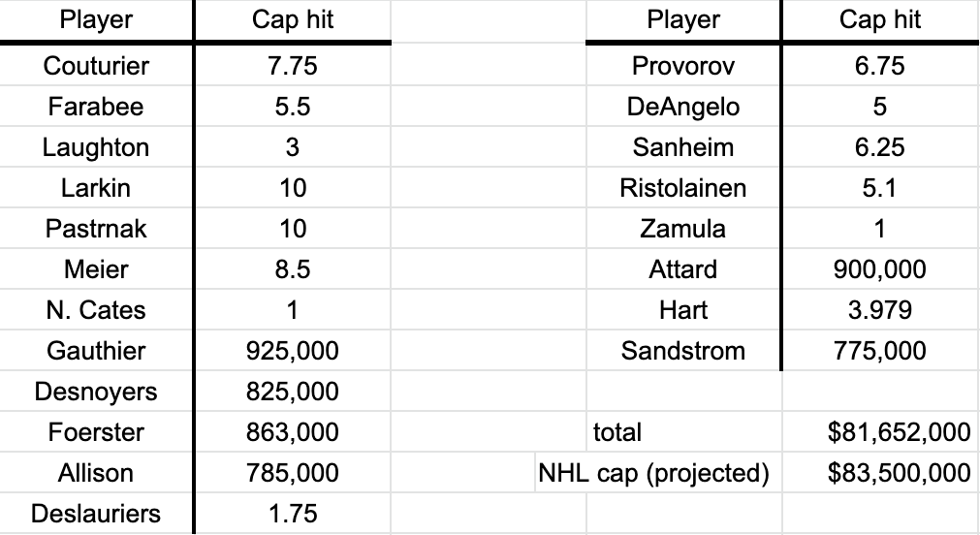Image resolution: width=980 pixels, height=535 pixels.
Task: Click Meier's 8.5 cap hit cell
Action: 292,269
